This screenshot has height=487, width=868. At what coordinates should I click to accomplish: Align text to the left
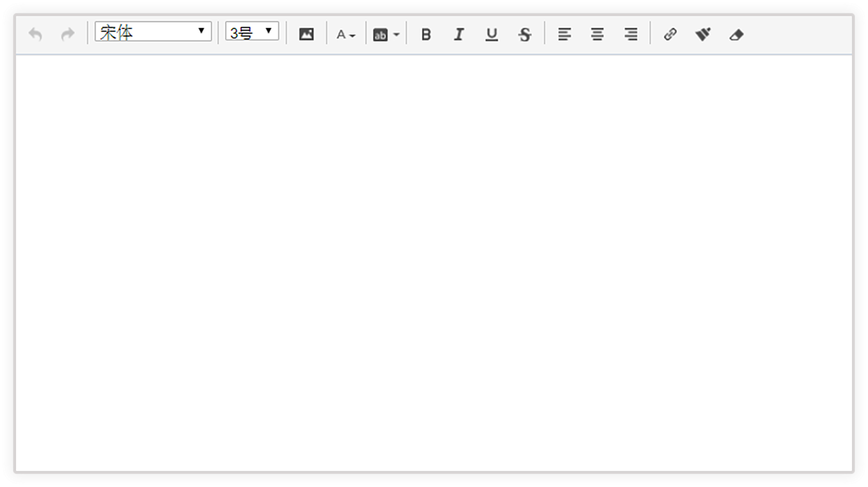coord(564,34)
